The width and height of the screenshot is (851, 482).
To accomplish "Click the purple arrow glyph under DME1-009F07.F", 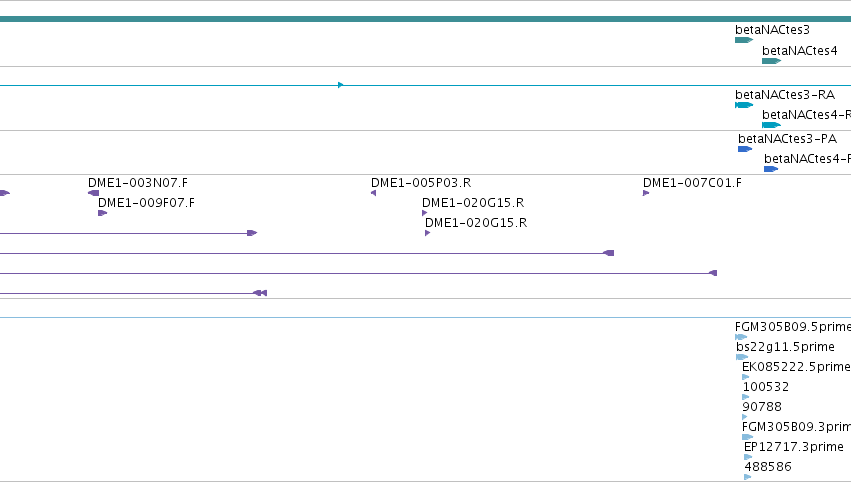I will coord(103,213).
